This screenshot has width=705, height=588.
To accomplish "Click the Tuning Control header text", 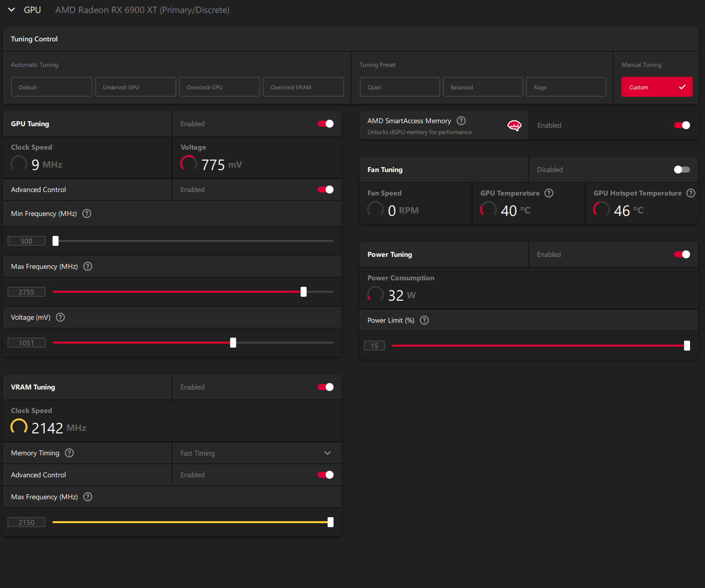I will [x=34, y=39].
